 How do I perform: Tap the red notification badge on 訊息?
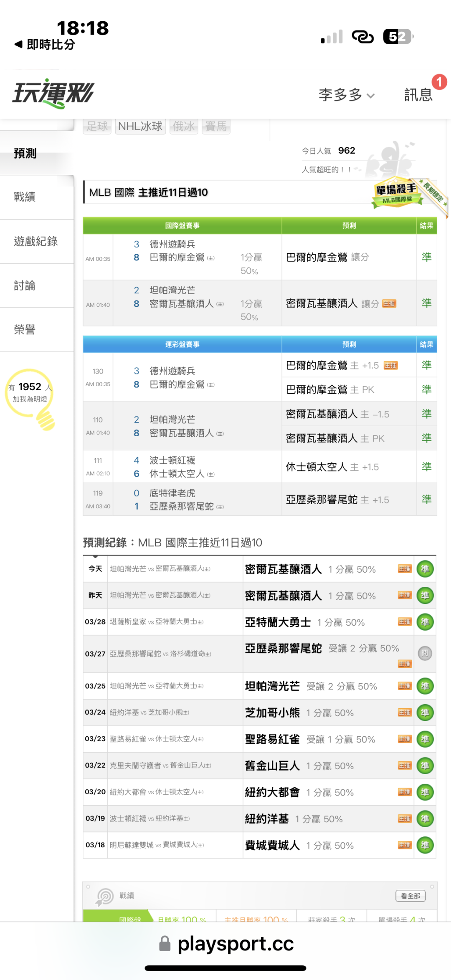[439, 82]
